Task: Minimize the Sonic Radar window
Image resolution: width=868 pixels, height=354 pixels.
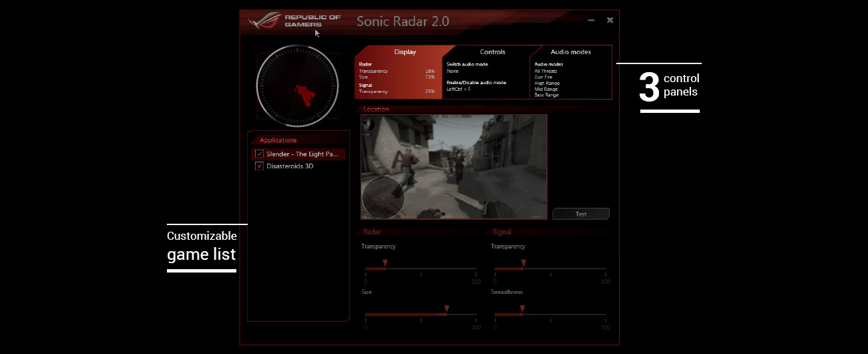Action: coord(591,21)
